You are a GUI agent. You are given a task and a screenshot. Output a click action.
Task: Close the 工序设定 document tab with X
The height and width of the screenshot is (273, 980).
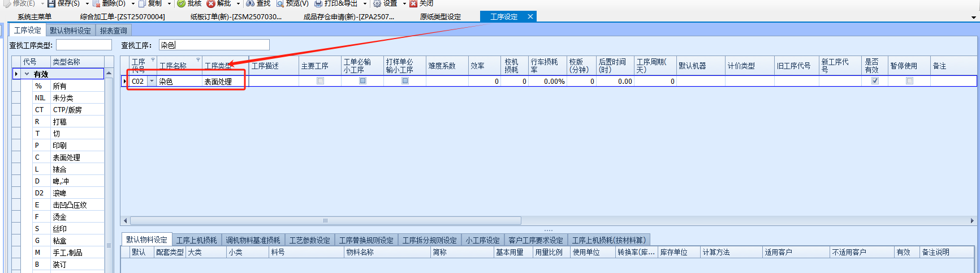pos(530,16)
